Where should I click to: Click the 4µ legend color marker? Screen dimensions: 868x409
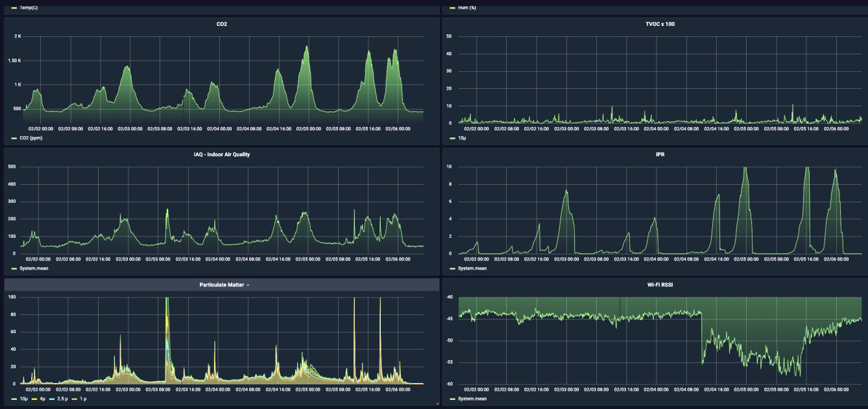34,399
